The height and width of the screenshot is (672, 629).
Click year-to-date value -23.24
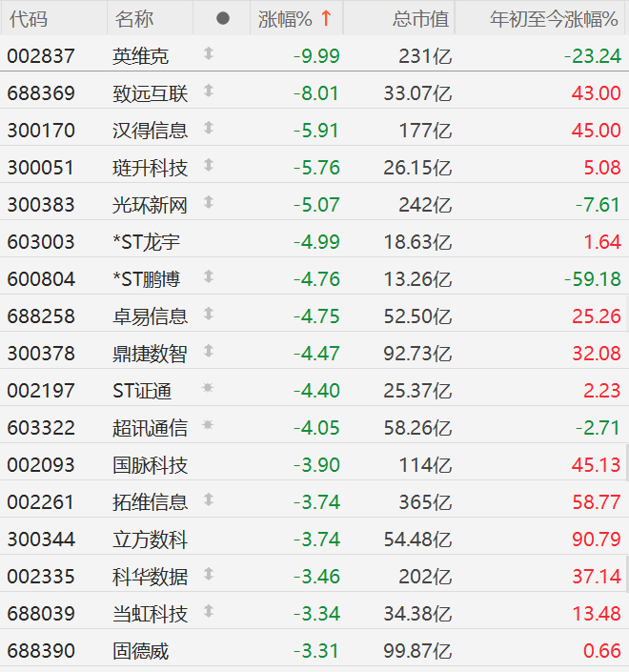[593, 56]
